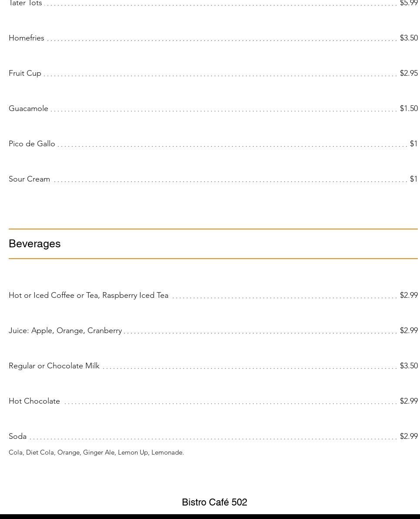Click the Soda item name

coord(17,437)
